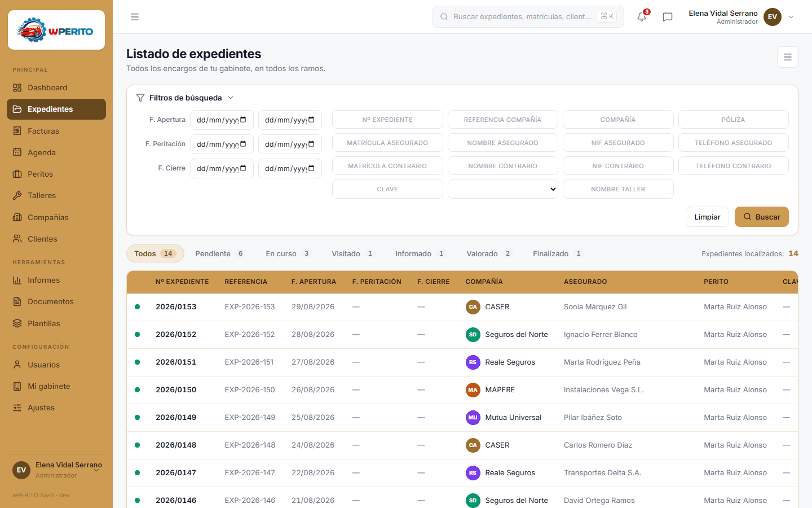Click the MAPFRE company badge icon
Image resolution: width=812 pixels, height=508 pixels.
click(x=473, y=390)
